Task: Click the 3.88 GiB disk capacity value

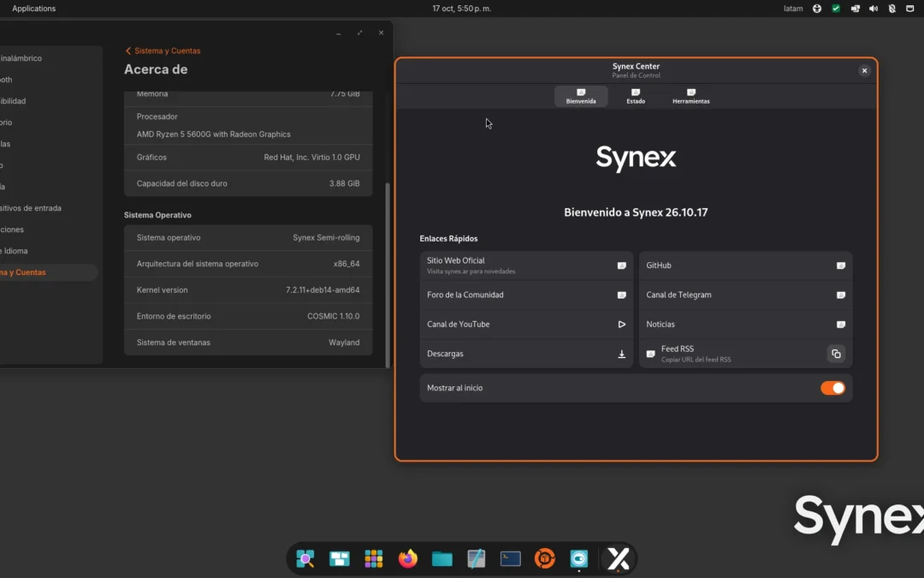Action: [344, 183]
